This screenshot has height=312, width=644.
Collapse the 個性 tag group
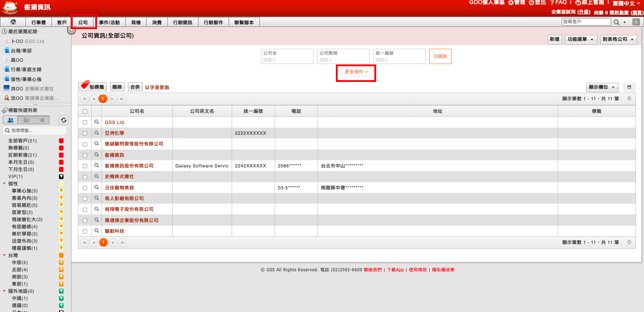[4, 184]
